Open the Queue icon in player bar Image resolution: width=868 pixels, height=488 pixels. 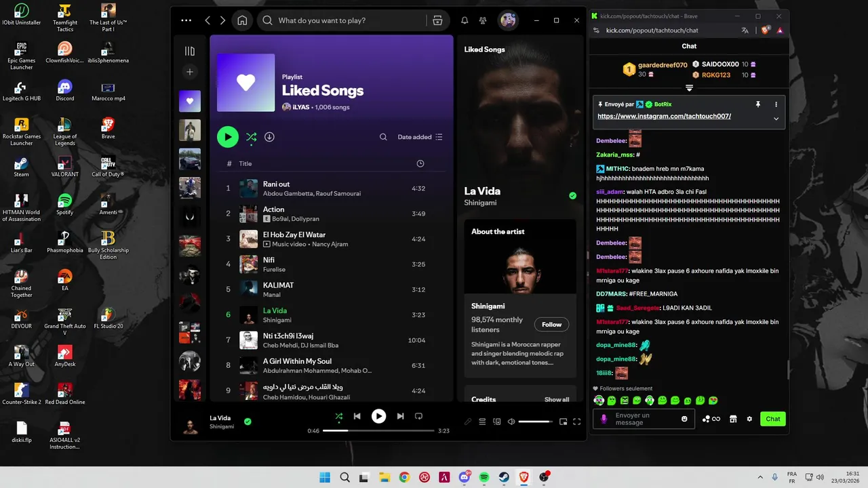click(x=482, y=422)
